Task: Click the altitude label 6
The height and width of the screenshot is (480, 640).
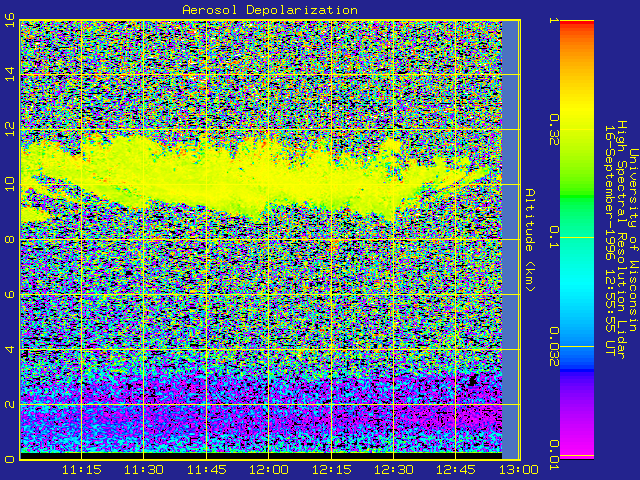Action: 10,294
